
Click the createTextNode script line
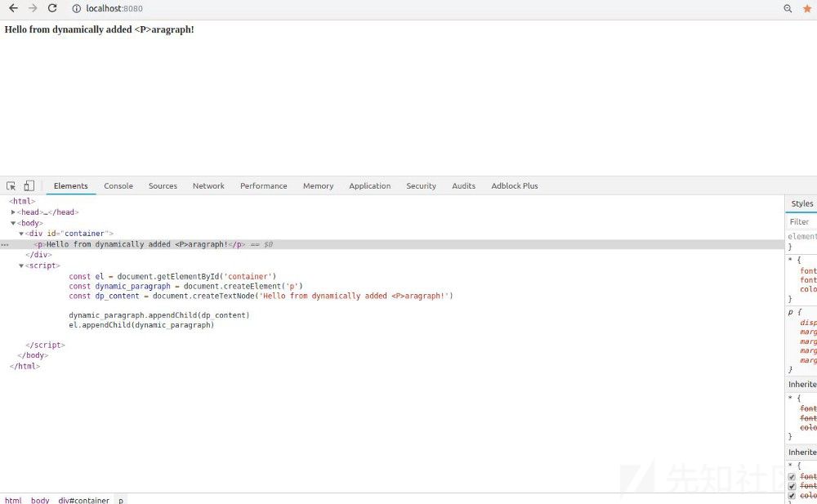pyautogui.click(x=261, y=296)
